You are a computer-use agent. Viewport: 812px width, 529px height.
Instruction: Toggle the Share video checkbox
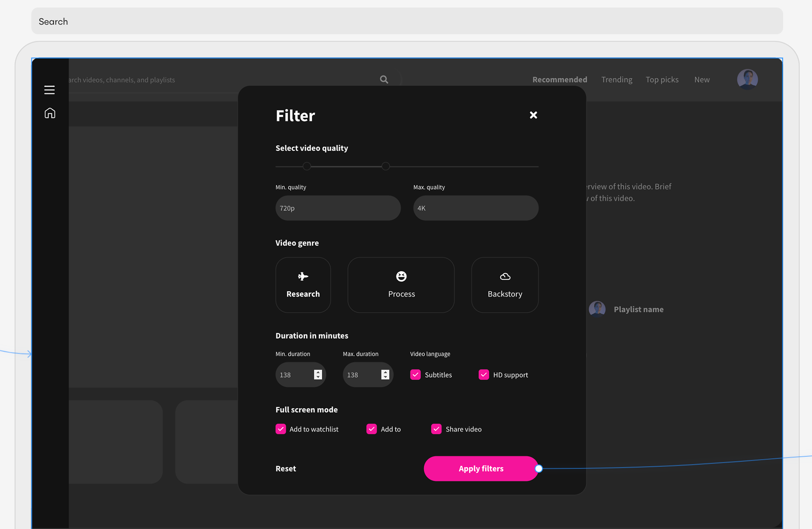[x=436, y=429]
